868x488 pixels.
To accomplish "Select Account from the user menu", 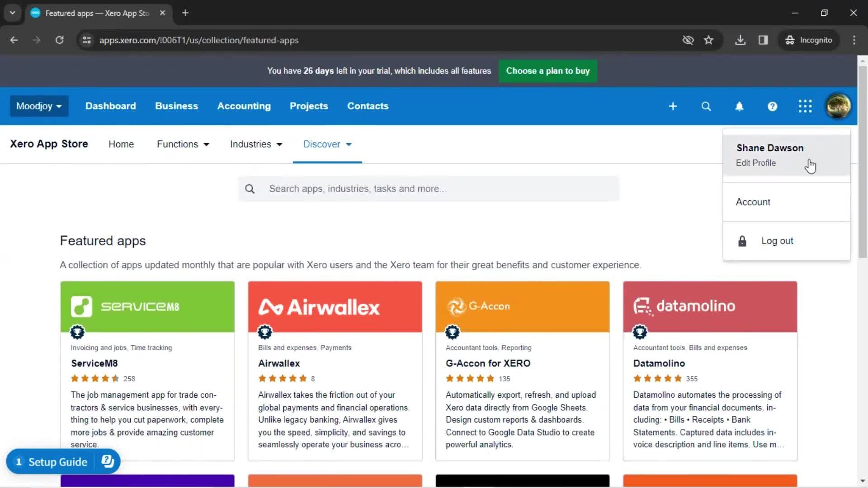I will click(787, 202).
